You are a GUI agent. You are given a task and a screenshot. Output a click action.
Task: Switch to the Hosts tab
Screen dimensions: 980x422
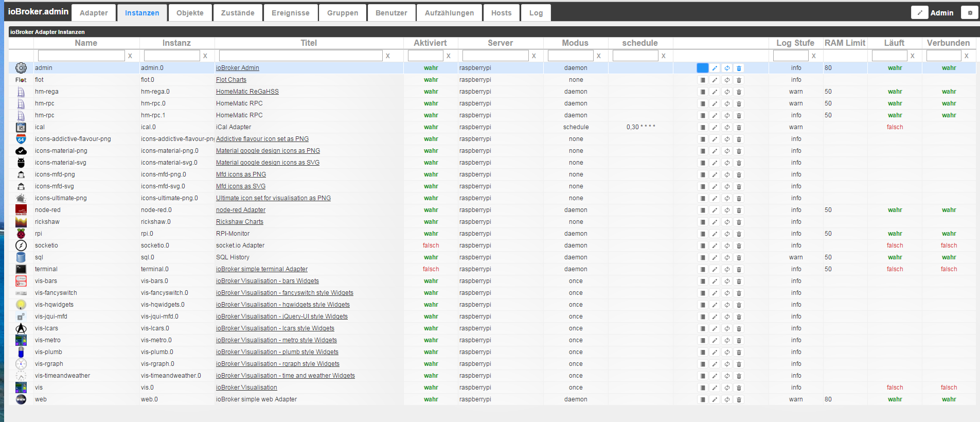coord(501,13)
